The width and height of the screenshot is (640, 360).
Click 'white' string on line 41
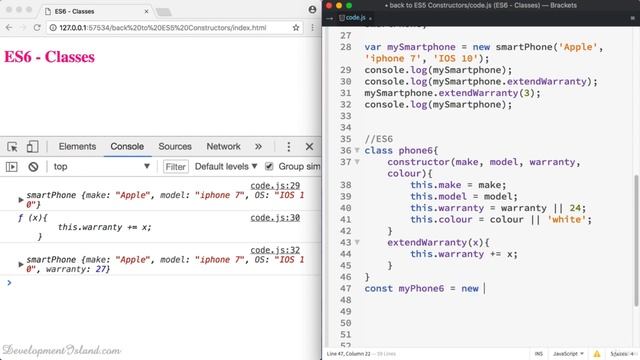pos(566,220)
